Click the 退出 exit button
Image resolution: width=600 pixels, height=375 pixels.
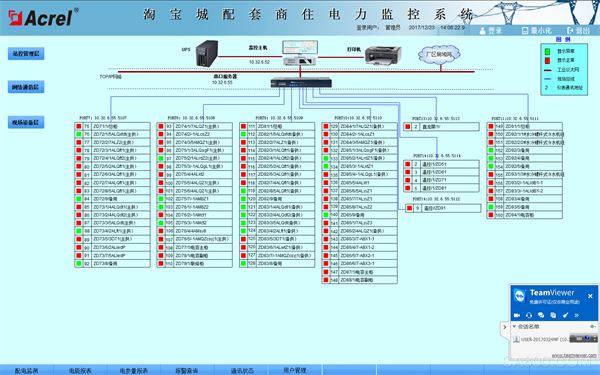click(x=578, y=31)
